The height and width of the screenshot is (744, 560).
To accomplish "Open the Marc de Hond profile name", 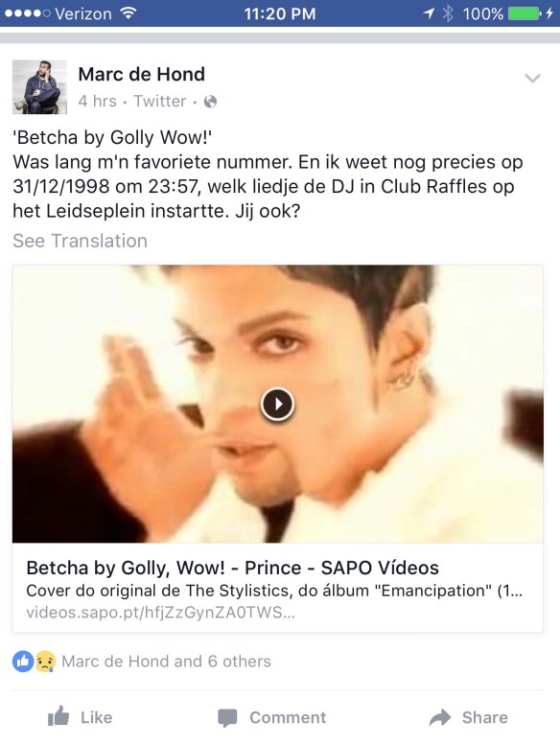I will coord(141,74).
